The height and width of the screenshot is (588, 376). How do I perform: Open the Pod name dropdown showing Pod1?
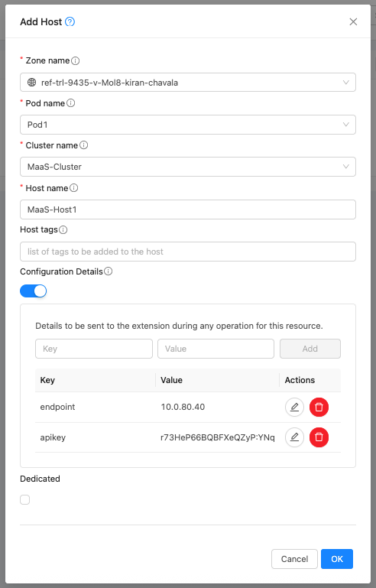point(188,125)
